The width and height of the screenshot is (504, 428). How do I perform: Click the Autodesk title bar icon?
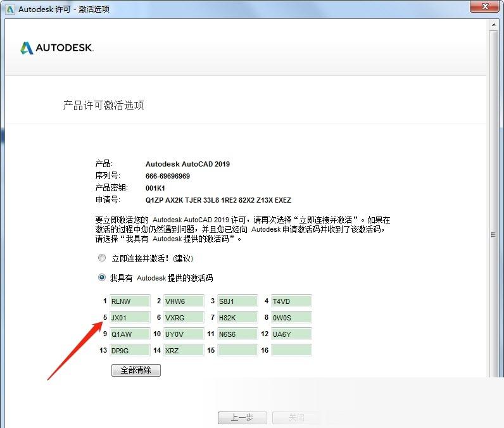pyautogui.click(x=10, y=9)
